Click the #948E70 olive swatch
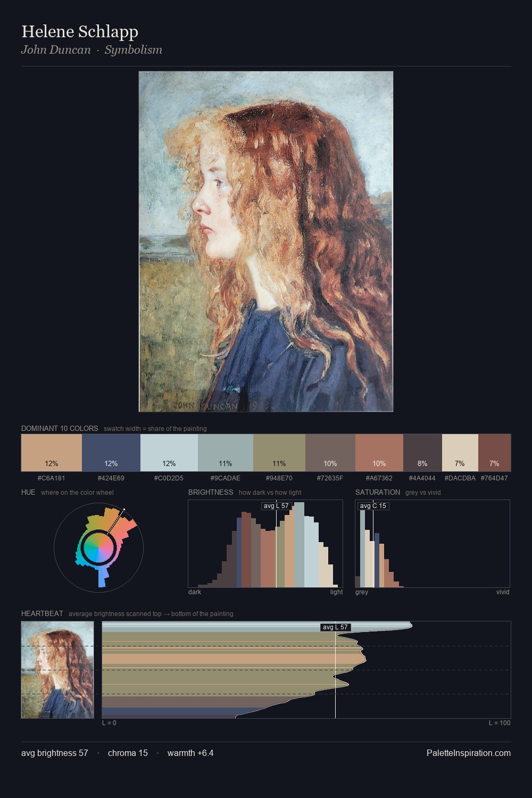This screenshot has height=798, width=532. tap(279, 453)
